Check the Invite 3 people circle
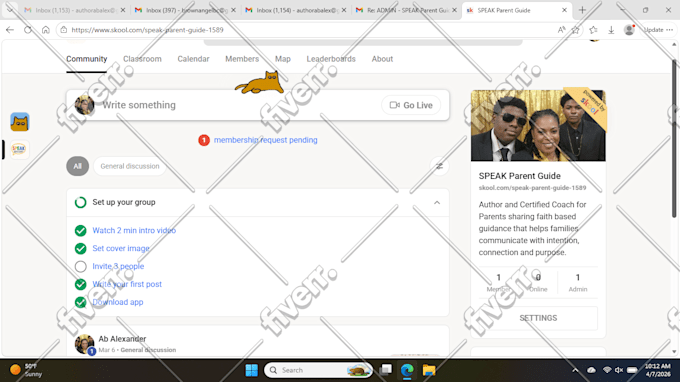Image resolution: width=680 pixels, height=382 pixels. (x=80, y=266)
